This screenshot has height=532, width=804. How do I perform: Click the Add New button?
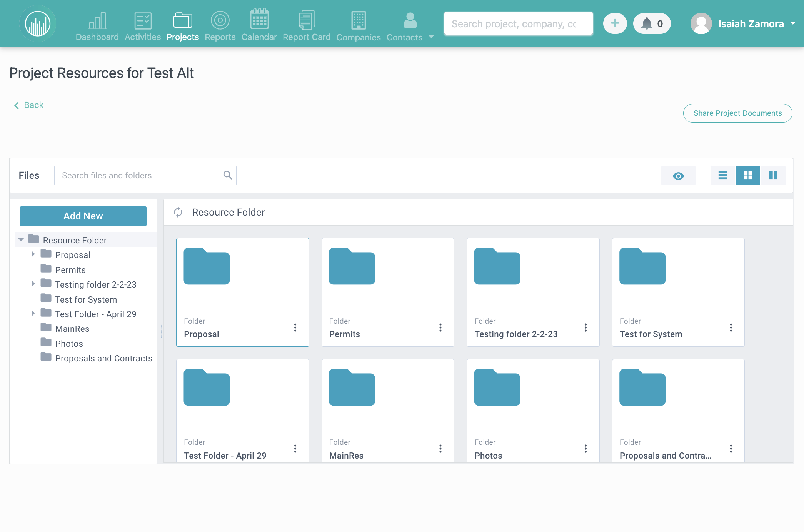pos(83,216)
